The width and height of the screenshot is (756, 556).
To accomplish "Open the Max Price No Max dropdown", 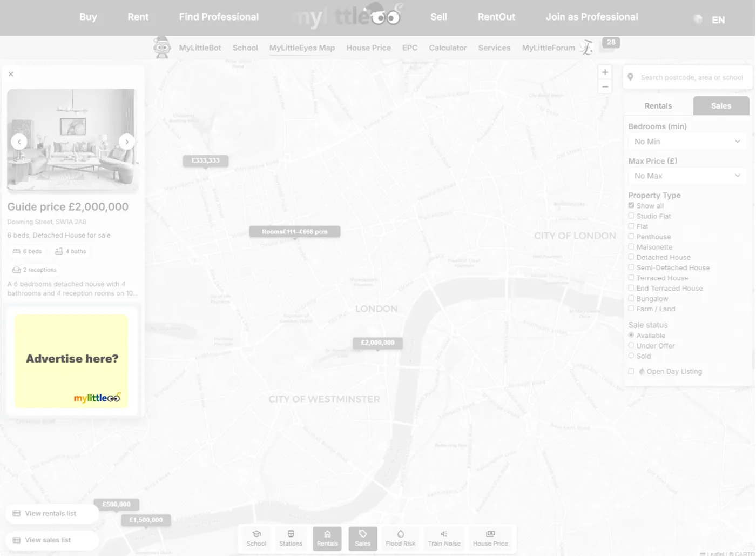I will pos(687,176).
